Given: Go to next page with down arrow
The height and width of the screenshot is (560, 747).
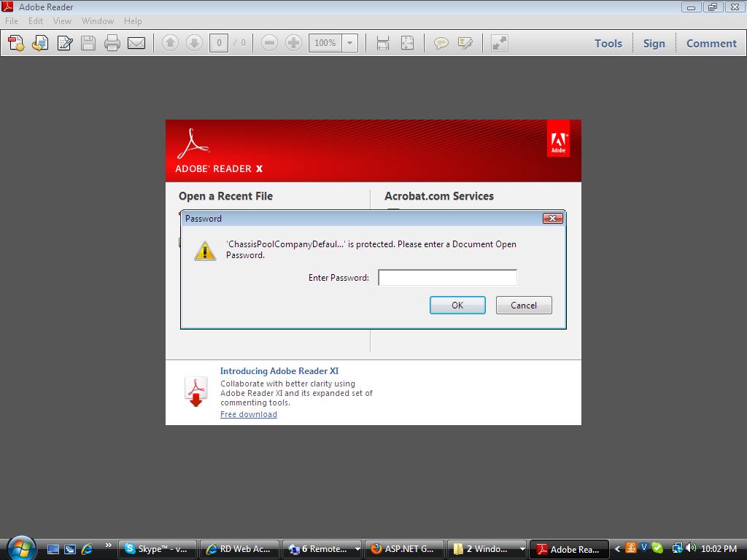Looking at the screenshot, I should coord(194,43).
